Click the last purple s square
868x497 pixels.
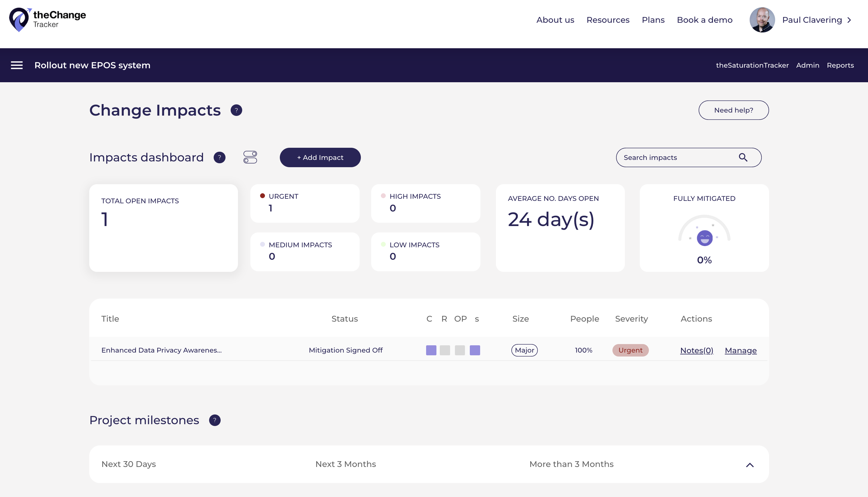(x=475, y=350)
